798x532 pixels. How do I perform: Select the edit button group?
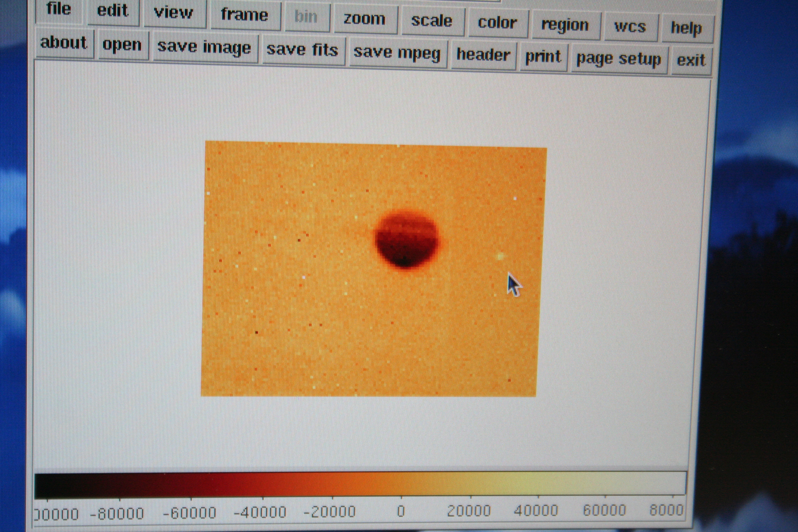tap(113, 11)
